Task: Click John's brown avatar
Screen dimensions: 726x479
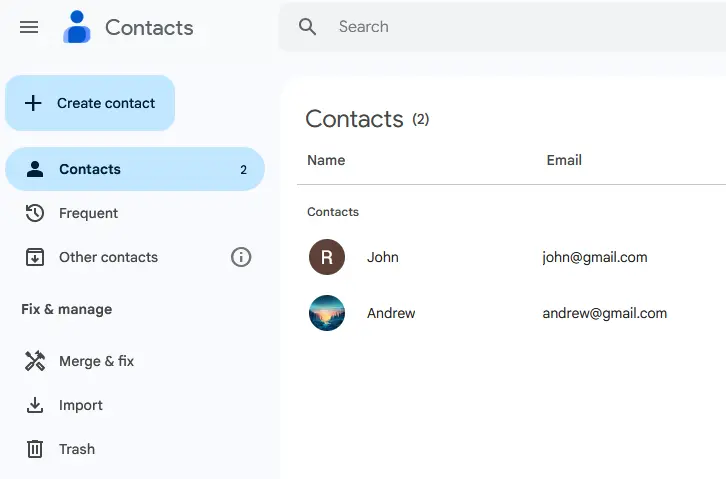Action: click(x=327, y=257)
